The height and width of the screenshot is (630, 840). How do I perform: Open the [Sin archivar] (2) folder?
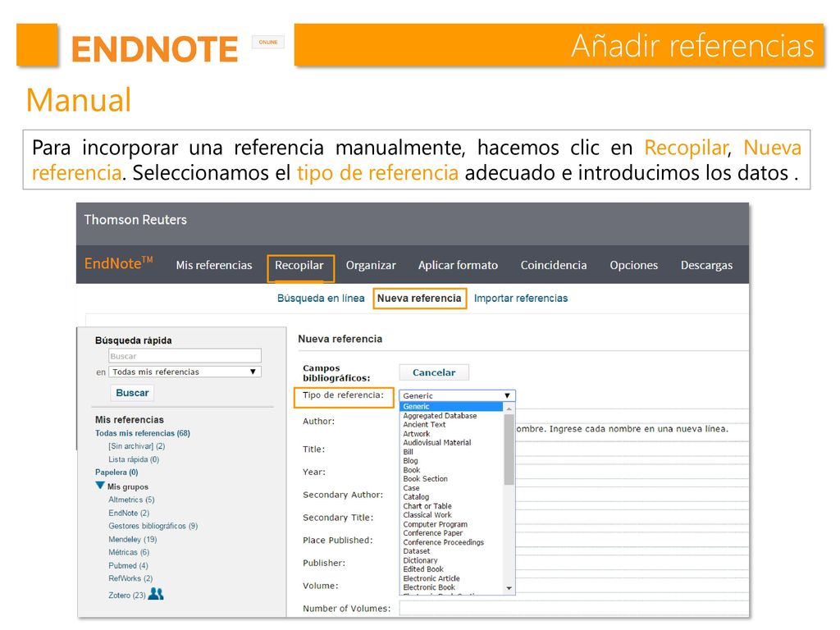click(137, 445)
